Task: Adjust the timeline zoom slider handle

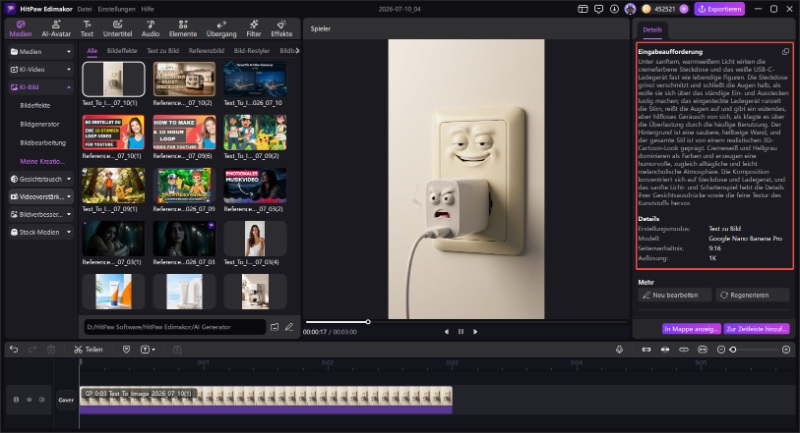Action: pyautogui.click(x=733, y=349)
